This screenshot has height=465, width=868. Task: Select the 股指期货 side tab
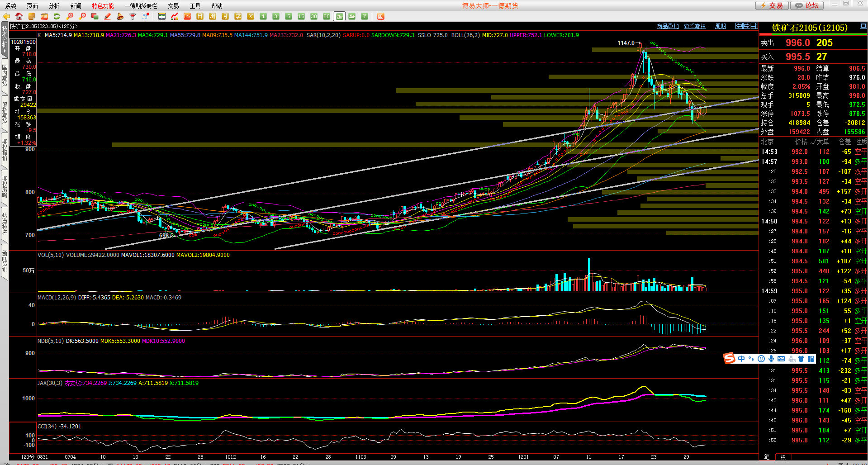click(5, 113)
